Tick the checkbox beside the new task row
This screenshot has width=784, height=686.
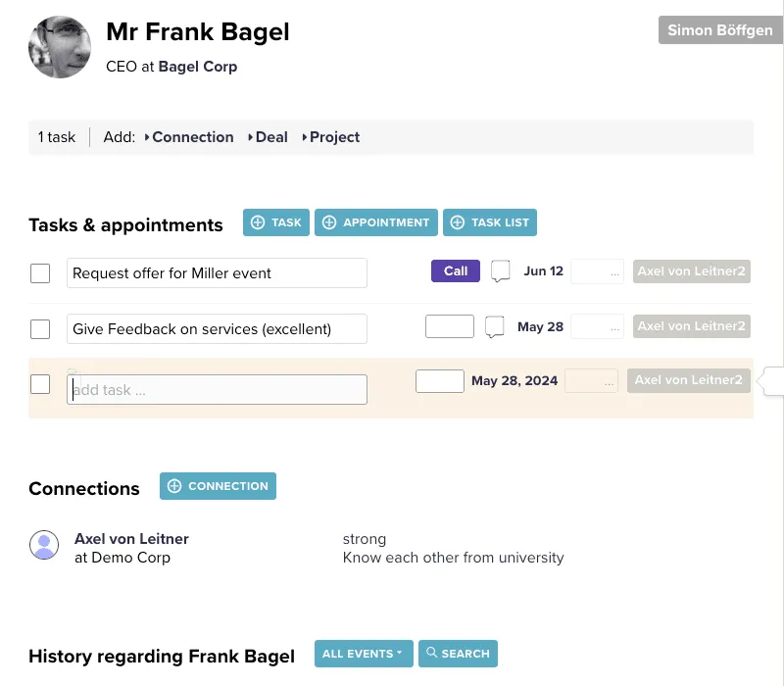[40, 383]
